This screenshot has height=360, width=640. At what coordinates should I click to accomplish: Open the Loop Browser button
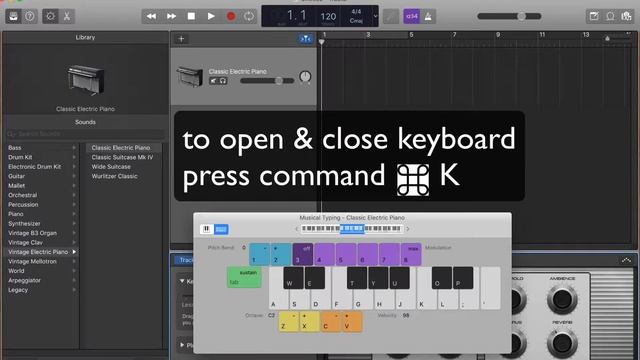pos(610,16)
